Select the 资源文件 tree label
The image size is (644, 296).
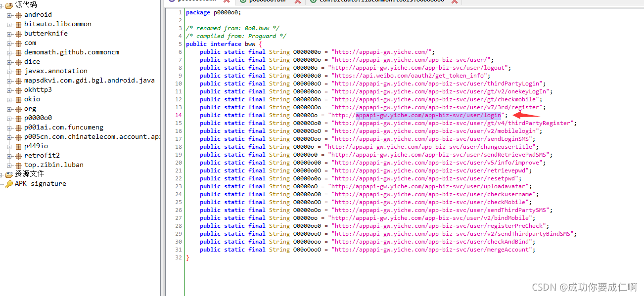click(30, 174)
